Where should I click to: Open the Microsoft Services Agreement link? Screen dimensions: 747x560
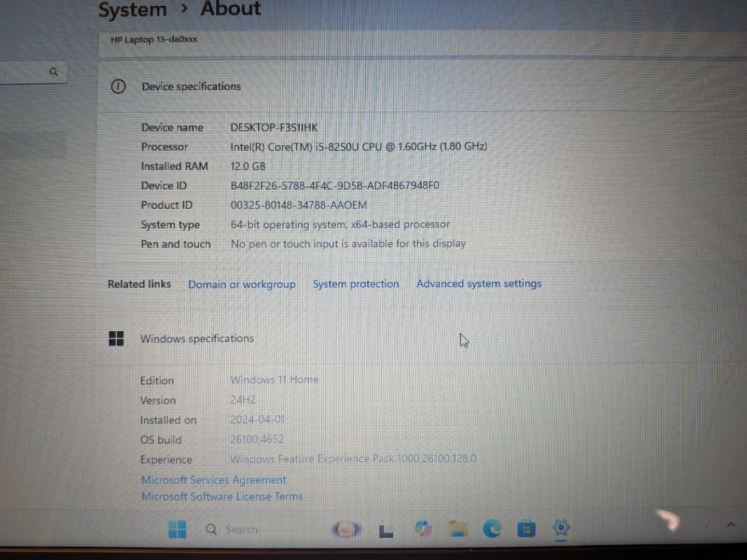(x=214, y=480)
